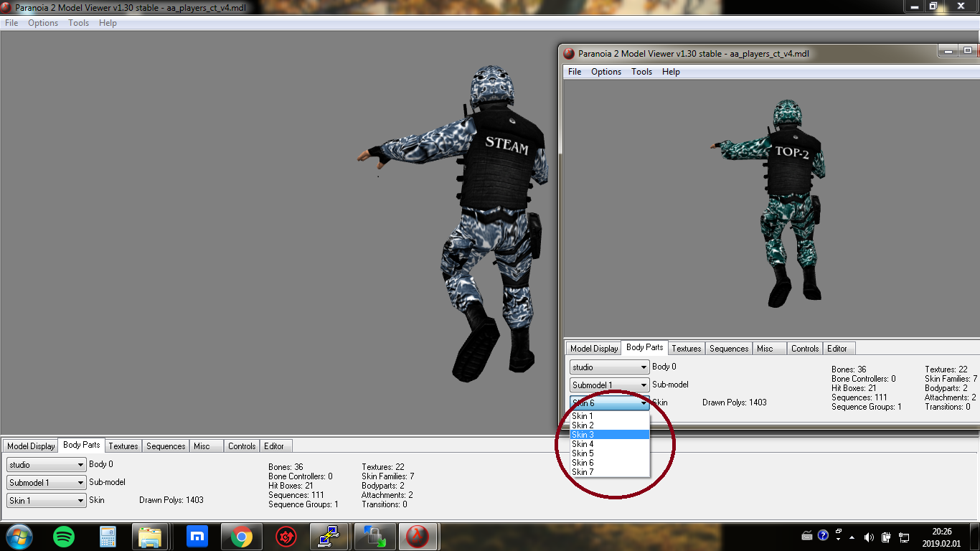
Task: Show hidden system tray icons arrow
Action: point(852,537)
